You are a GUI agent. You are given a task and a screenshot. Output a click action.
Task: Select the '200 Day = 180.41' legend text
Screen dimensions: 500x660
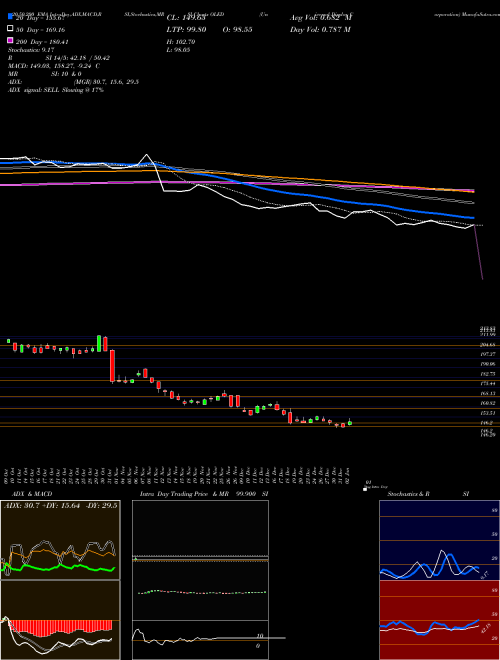click(43, 42)
